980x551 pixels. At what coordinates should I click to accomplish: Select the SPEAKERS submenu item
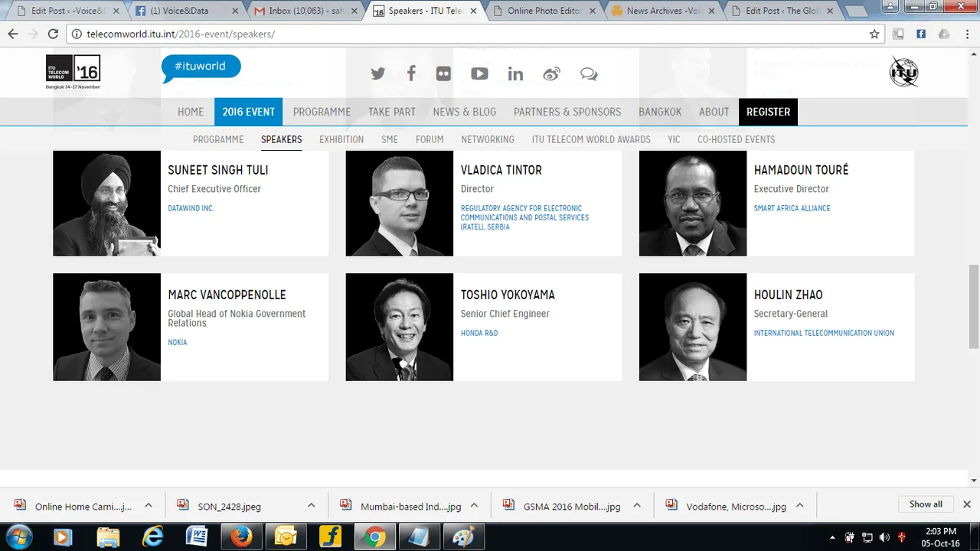pos(282,139)
